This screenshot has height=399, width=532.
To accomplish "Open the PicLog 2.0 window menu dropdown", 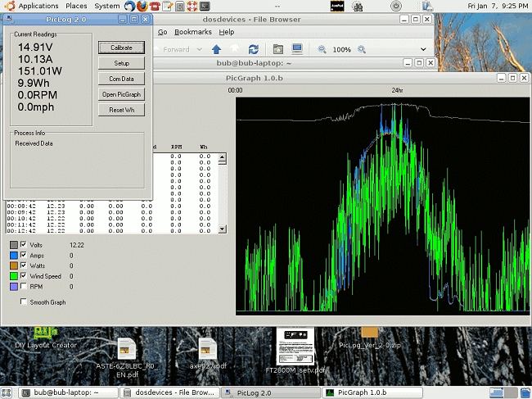I will click(10, 18).
